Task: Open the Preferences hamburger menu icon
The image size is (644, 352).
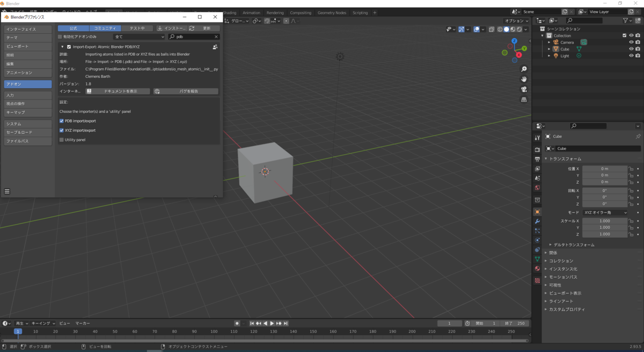Action: pos(7,191)
